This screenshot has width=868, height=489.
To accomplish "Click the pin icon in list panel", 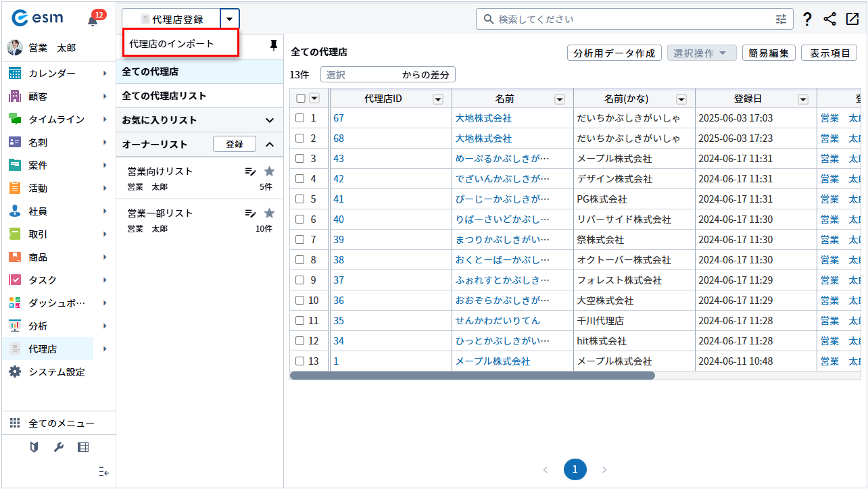I will pos(273,45).
